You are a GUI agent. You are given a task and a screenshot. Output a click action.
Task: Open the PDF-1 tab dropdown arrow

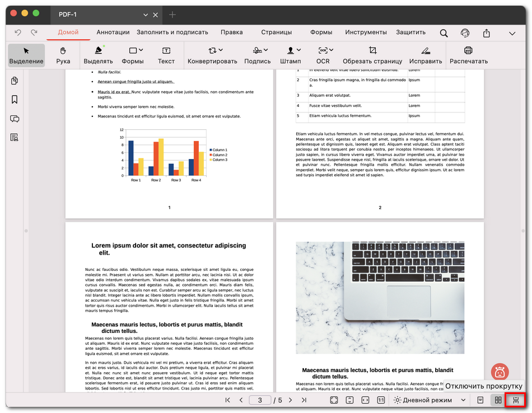tap(146, 15)
